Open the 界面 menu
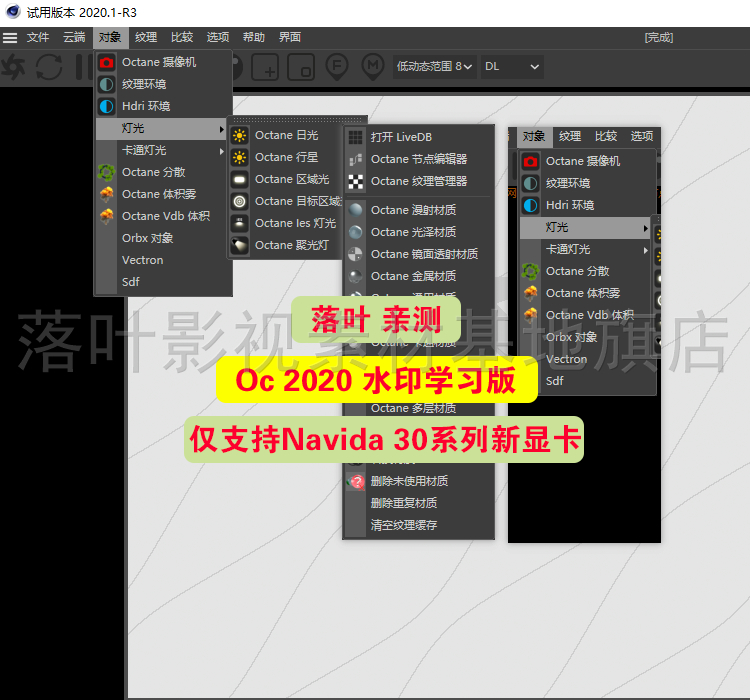 290,37
